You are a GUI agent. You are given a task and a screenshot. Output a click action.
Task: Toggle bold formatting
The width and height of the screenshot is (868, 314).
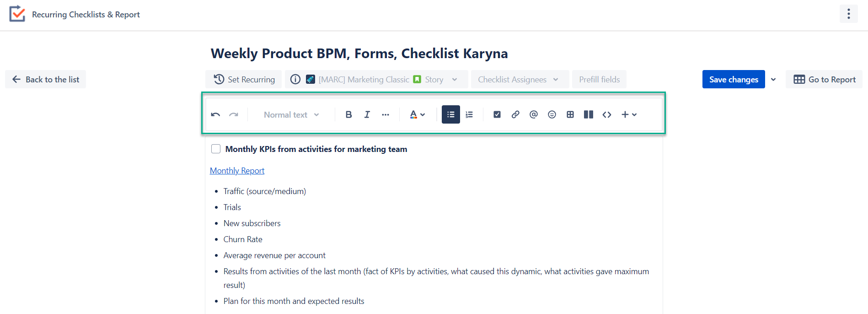coord(348,114)
